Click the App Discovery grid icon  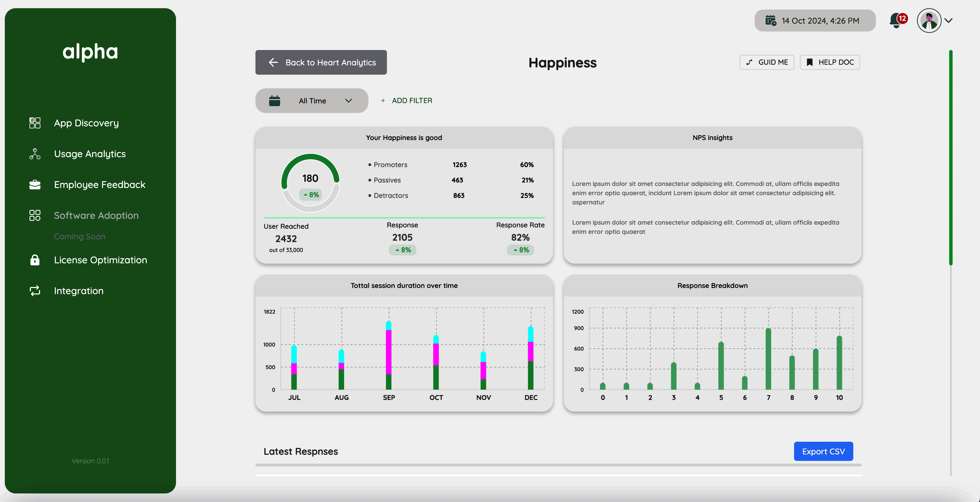pos(35,123)
